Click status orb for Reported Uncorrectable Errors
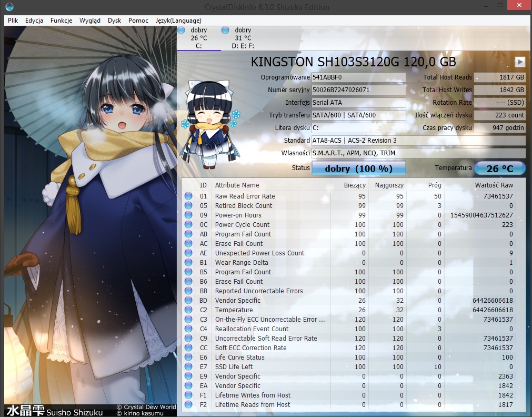532x417 pixels. [x=188, y=291]
